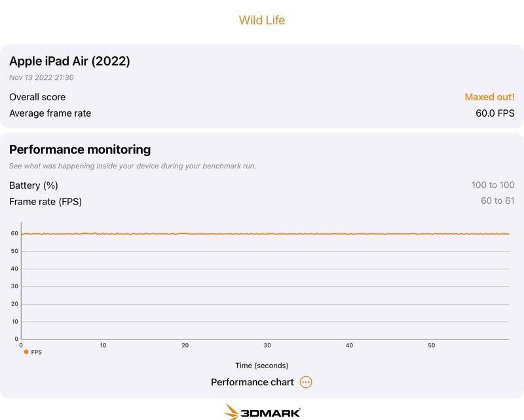Open the Performance chart ellipsis menu
The height and width of the screenshot is (420, 524).
tap(306, 382)
